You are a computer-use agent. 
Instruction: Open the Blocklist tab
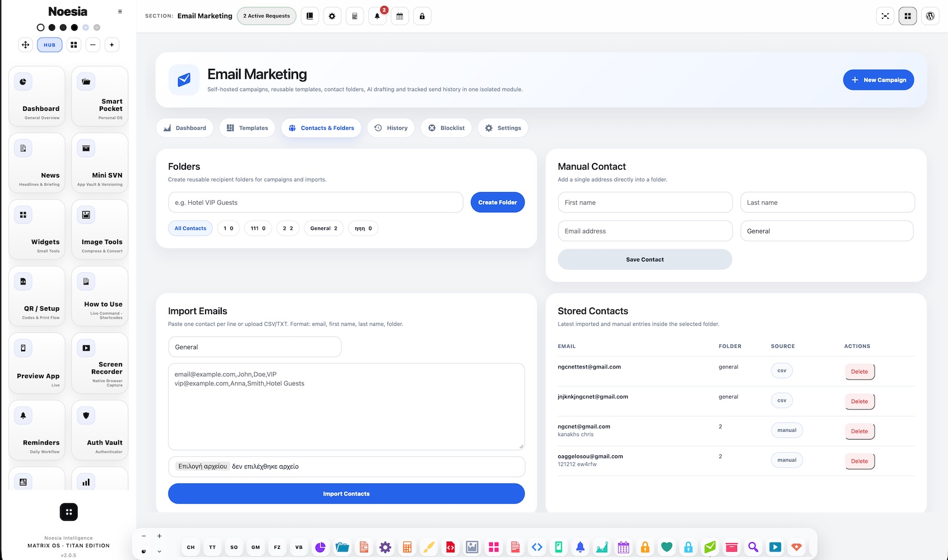pyautogui.click(x=446, y=128)
